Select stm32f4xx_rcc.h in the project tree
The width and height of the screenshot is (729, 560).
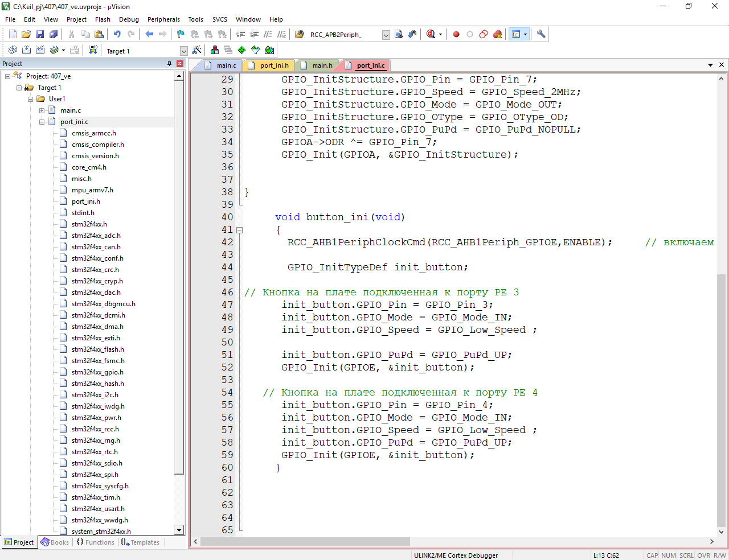pyautogui.click(x=95, y=429)
